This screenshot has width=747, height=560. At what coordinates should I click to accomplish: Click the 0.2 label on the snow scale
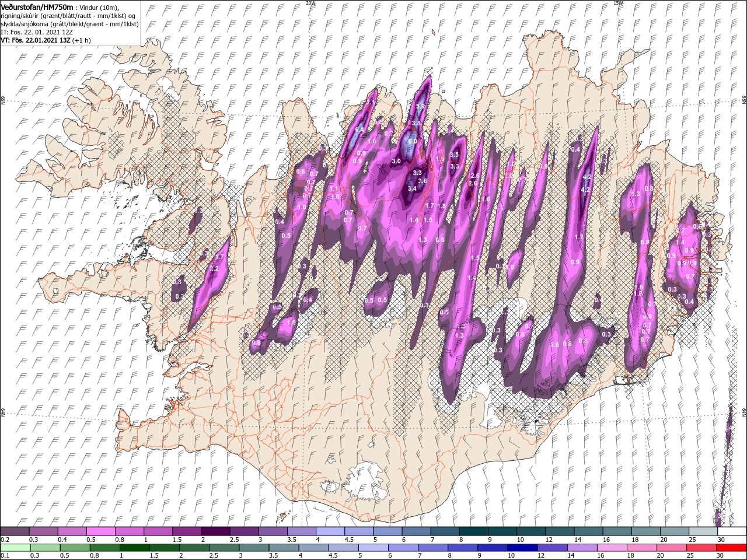coord(5,540)
